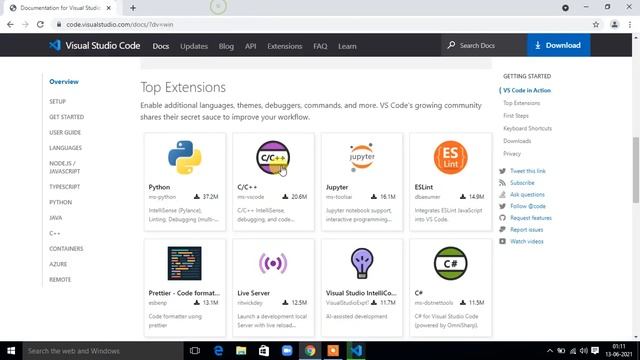Image resolution: width=640 pixels, height=360 pixels.
Task: Jump to Keyboard Shortcuts section link
Action: point(527,128)
